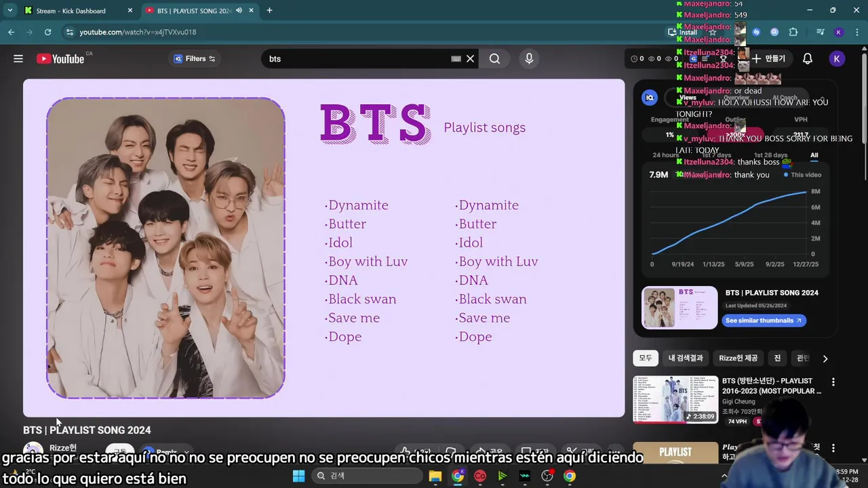Open the BTS PLAYLIST SONG 2024 thumbnail card
Viewport: 868px width, 488px height.
click(x=679, y=308)
